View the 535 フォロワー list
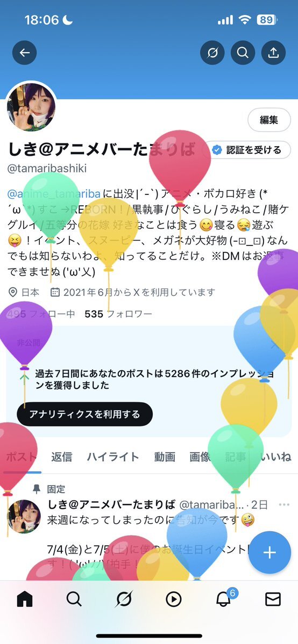The image size is (298, 644). tap(118, 314)
